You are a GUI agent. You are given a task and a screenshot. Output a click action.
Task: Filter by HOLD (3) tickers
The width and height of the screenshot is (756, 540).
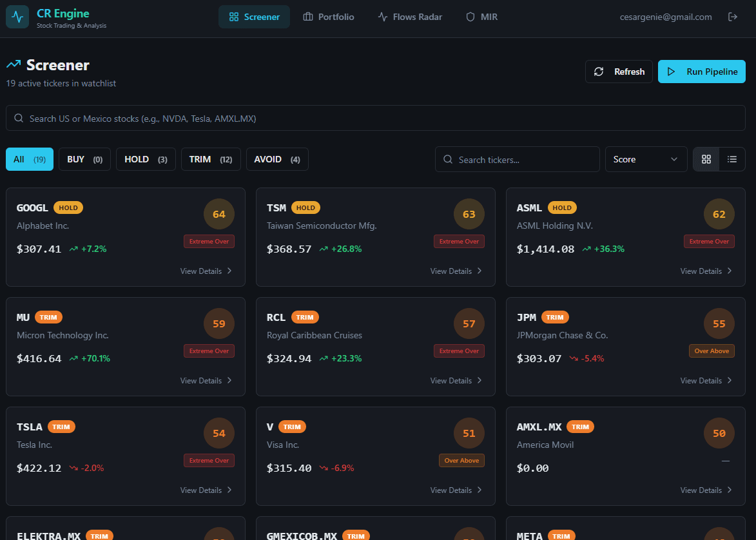(x=146, y=159)
